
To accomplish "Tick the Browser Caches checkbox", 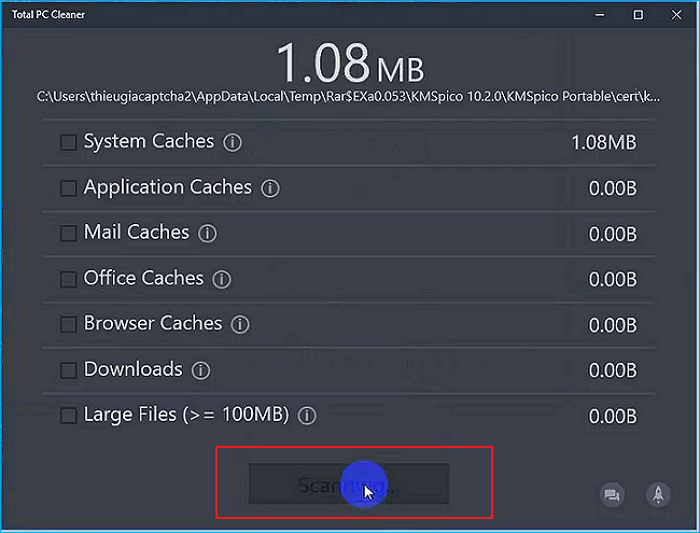I will tap(68, 325).
